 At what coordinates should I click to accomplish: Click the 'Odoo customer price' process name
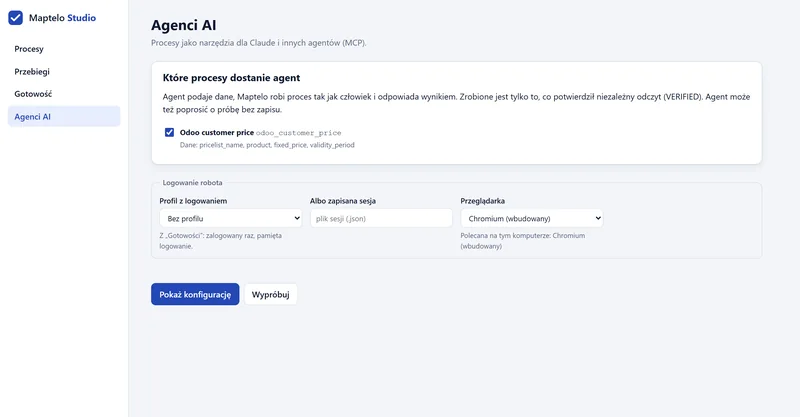coord(216,132)
